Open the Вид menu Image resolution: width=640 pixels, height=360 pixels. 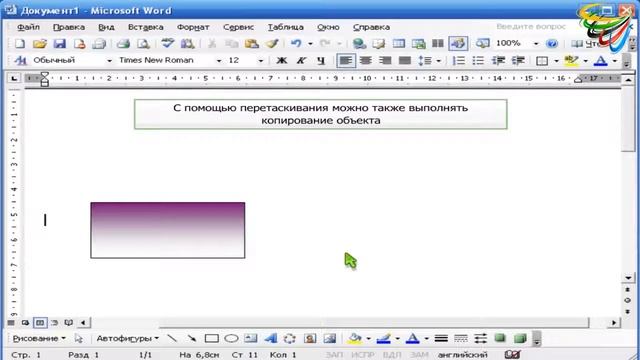coord(106,27)
